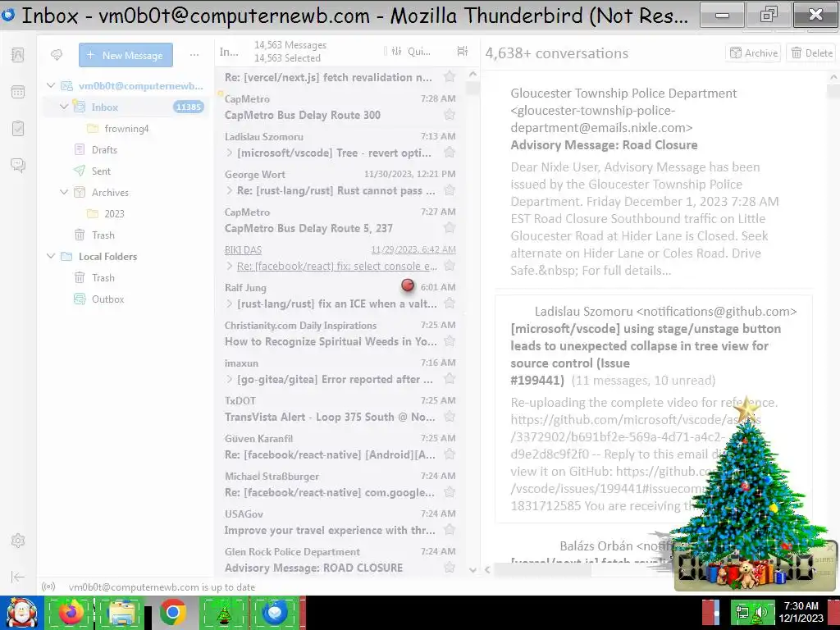Star the facebook/react fix select console message
This screenshot has height=630, width=840.
450,266
